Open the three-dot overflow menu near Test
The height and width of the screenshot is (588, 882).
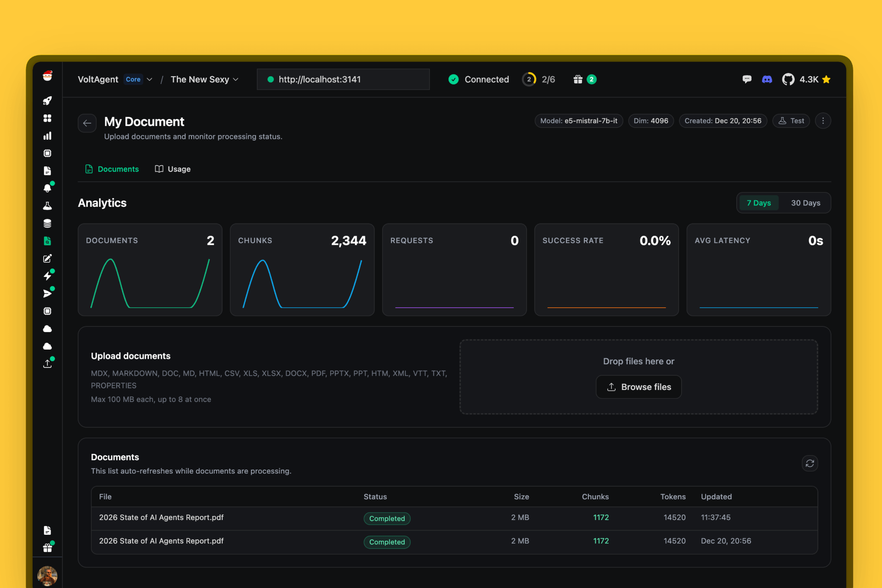pyautogui.click(x=823, y=120)
